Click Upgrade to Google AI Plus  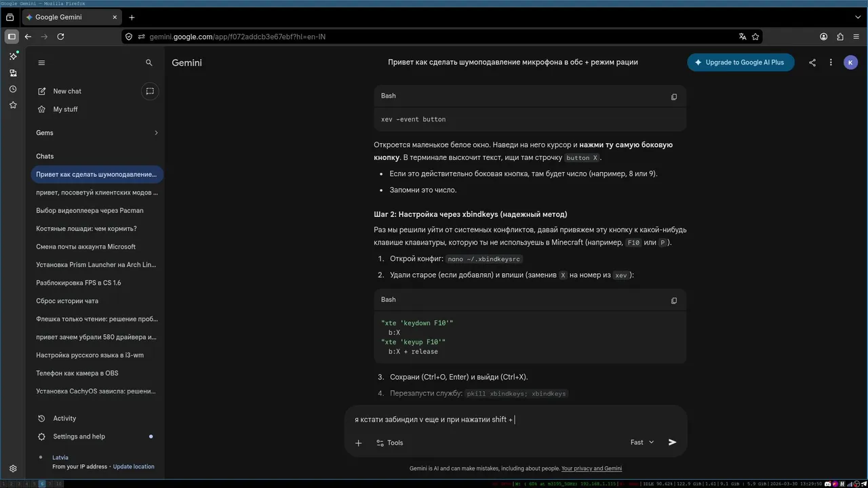pos(741,62)
